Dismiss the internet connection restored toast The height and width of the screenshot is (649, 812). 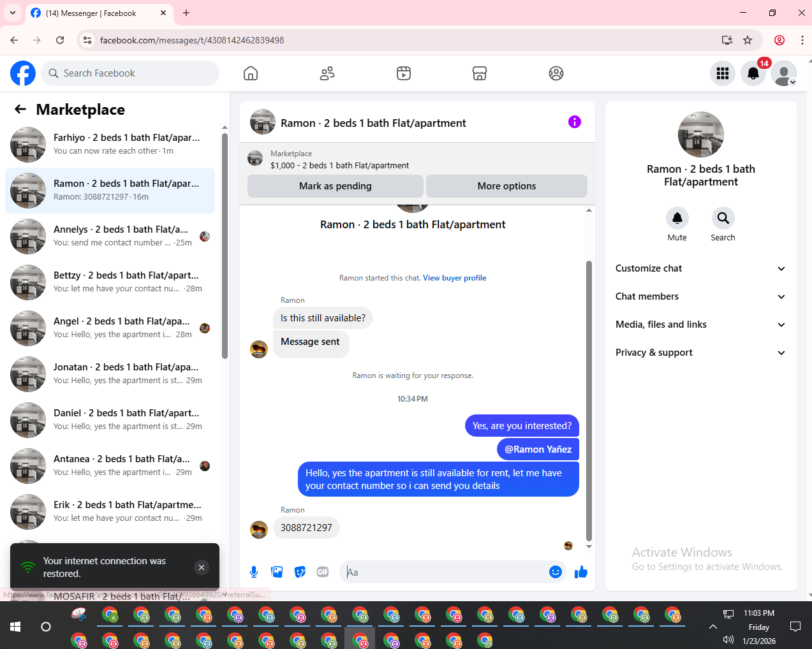(202, 567)
